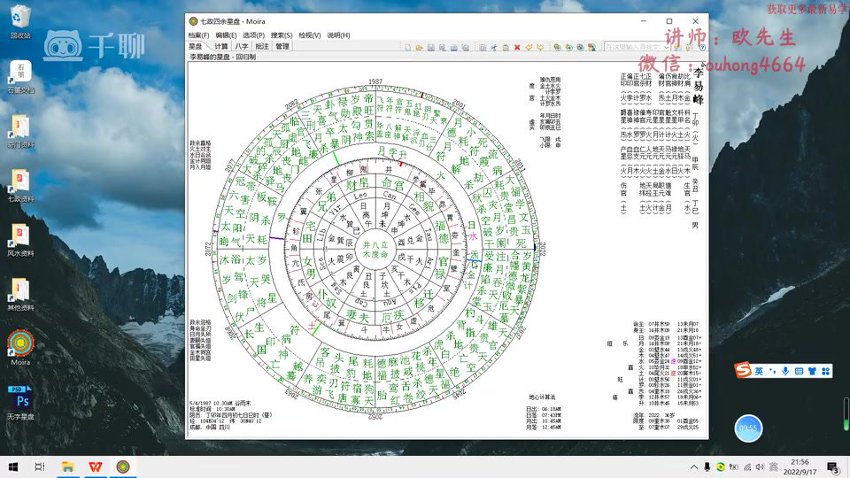The width and height of the screenshot is (850, 478).
Task: Toggle the 英 input indicator in taskbar tray
Action: [x=774, y=467]
